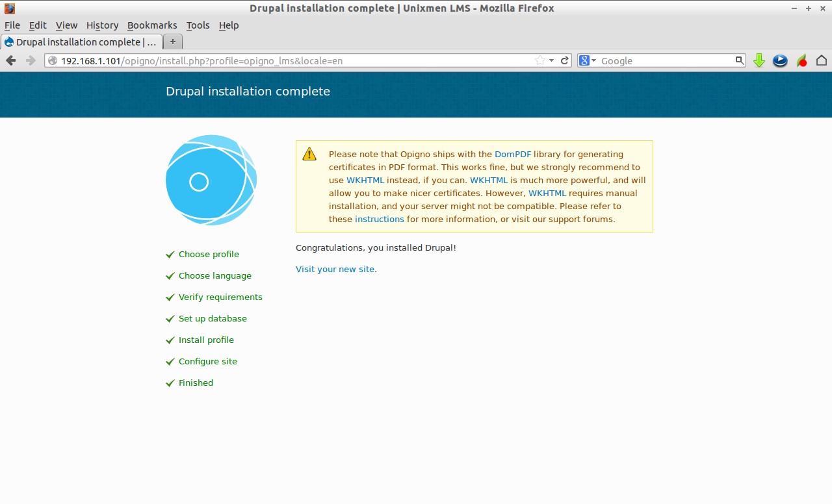The height and width of the screenshot is (504, 832).
Task: Click the 'Choose profile' step
Action: 209,254
